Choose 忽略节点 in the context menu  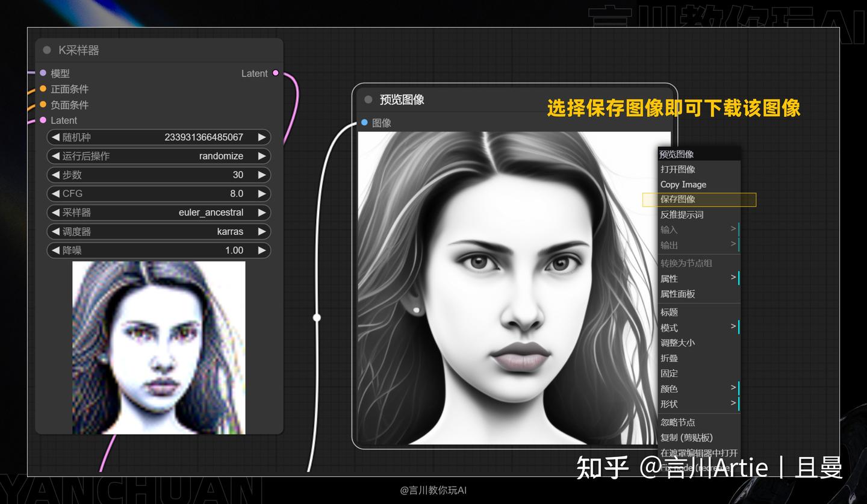tap(699, 422)
